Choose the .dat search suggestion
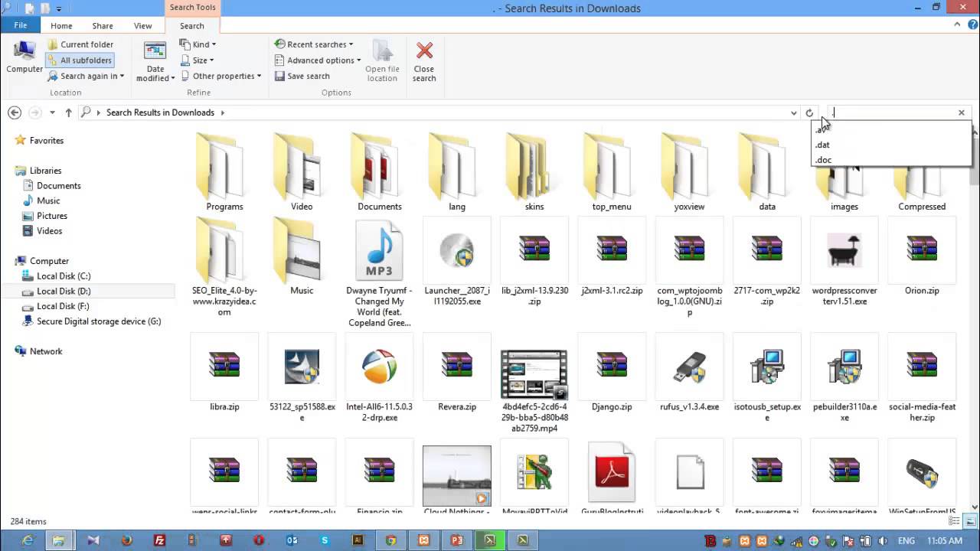The image size is (980, 551). [x=890, y=145]
